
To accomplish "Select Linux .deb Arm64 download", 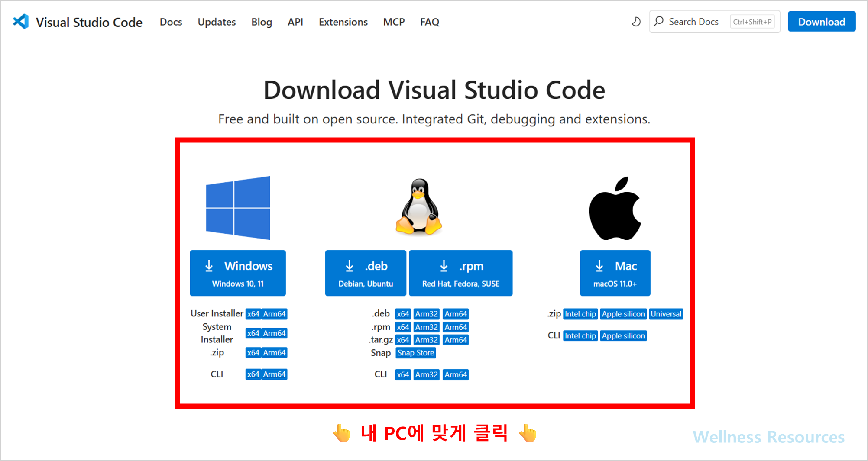I will (x=456, y=314).
